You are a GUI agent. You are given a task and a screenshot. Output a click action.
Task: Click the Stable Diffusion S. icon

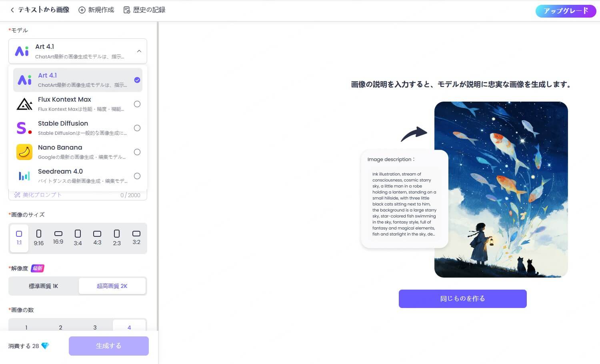click(24, 128)
